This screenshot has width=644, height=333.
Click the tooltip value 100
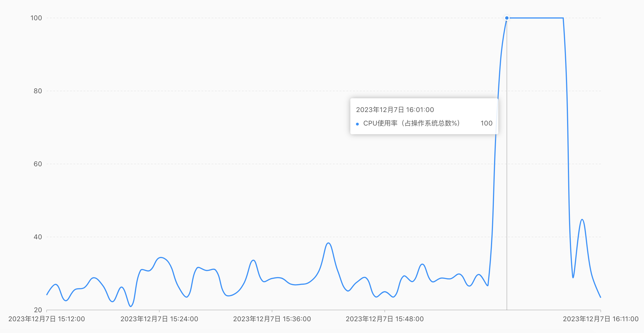[487, 123]
